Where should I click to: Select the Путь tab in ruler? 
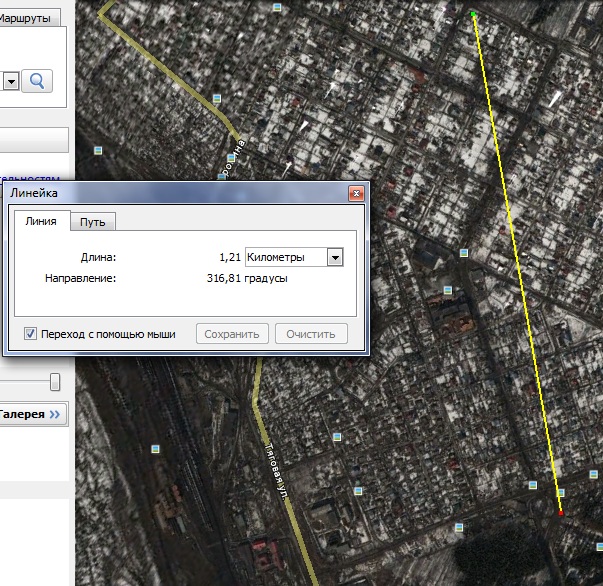(93, 222)
